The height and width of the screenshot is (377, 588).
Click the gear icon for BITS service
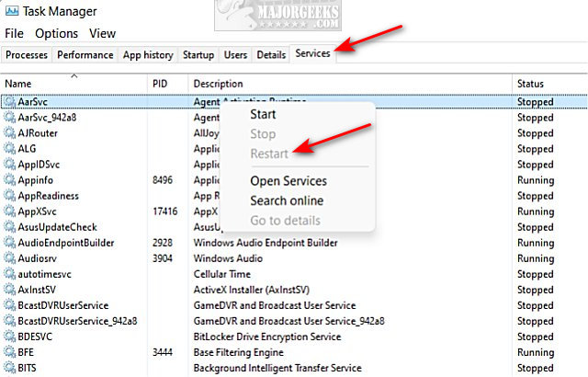(x=10, y=368)
